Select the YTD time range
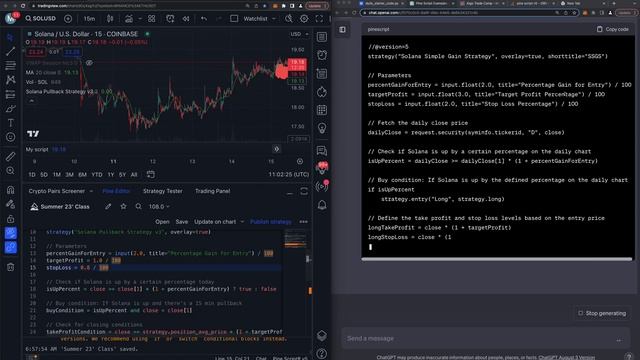640x360 pixels. pyautogui.click(x=97, y=175)
